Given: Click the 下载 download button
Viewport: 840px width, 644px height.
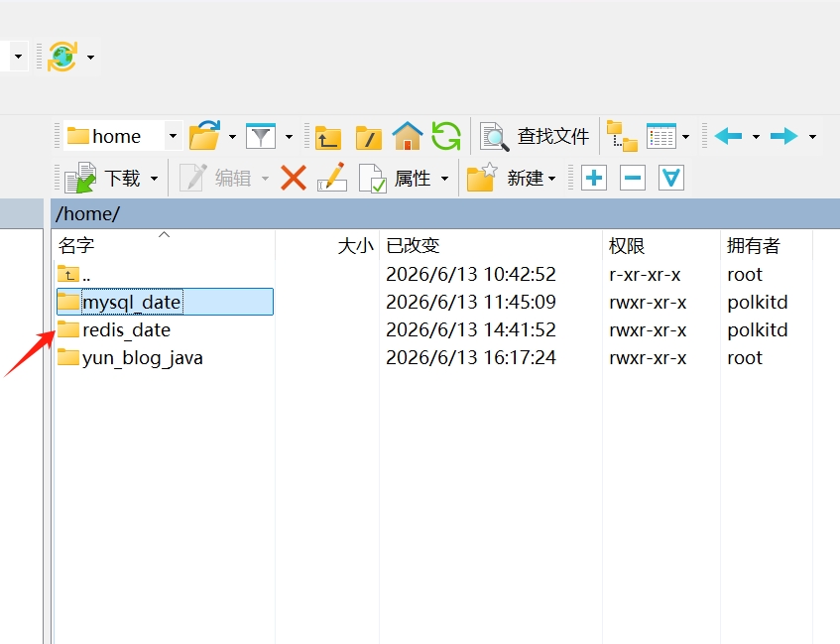Looking at the screenshot, I should [102, 178].
